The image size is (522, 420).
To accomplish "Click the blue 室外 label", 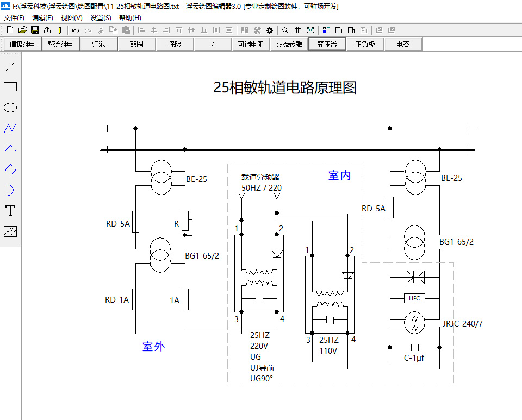I will pyautogui.click(x=153, y=347).
